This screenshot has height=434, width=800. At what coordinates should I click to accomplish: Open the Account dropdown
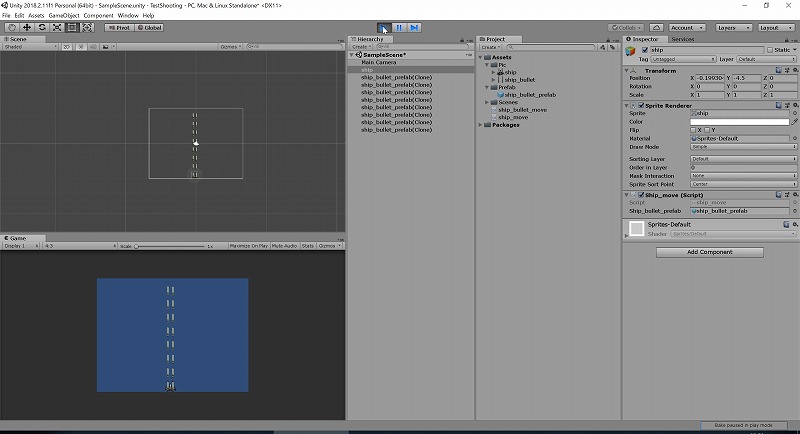pos(687,28)
